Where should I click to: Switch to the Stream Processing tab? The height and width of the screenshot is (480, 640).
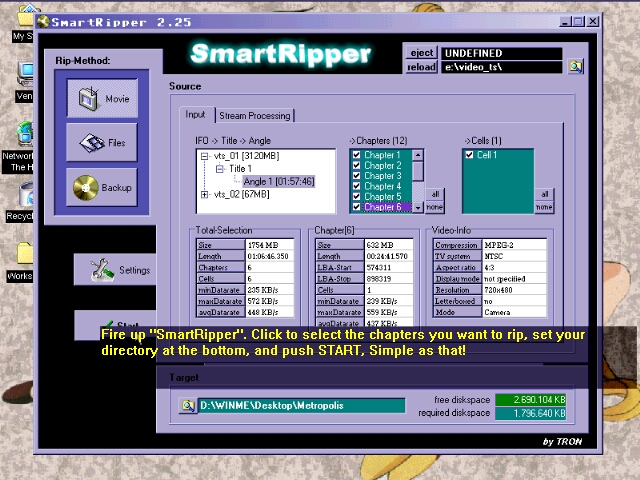click(255, 116)
